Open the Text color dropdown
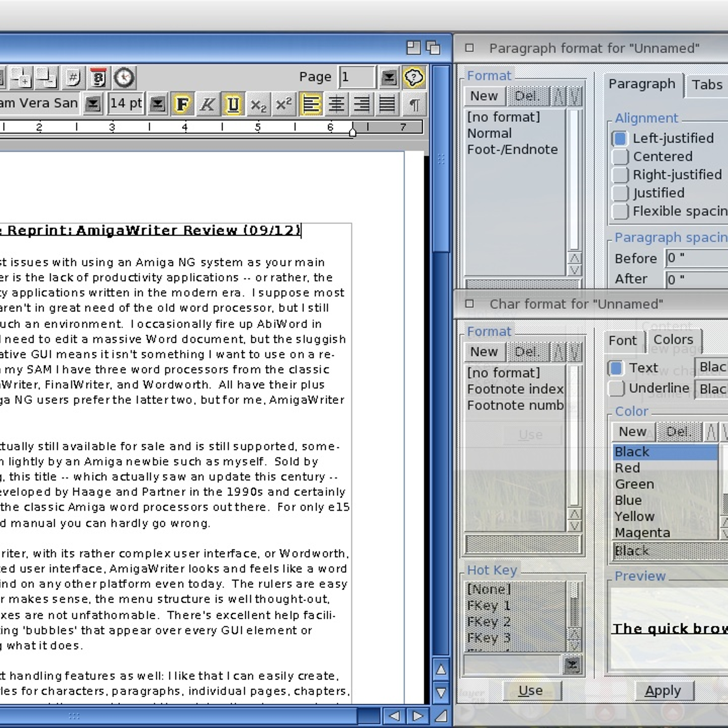 (711, 367)
